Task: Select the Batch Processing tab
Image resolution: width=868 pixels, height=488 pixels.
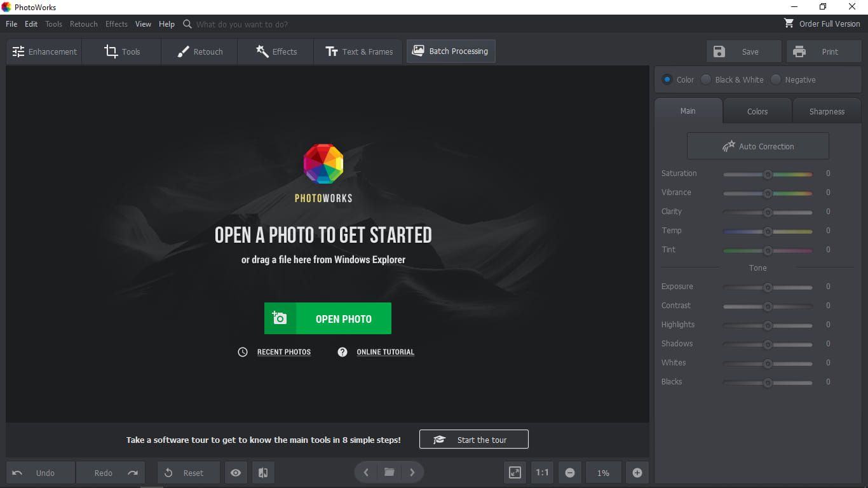Action: pyautogui.click(x=451, y=51)
